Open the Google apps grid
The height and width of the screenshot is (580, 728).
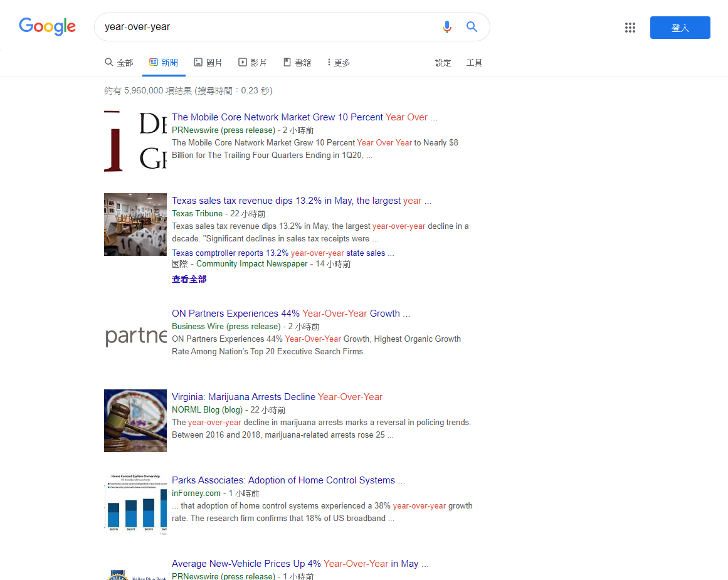[x=630, y=28]
